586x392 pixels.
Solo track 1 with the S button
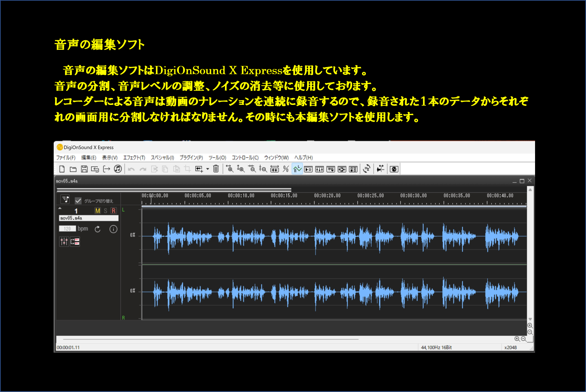[106, 211]
